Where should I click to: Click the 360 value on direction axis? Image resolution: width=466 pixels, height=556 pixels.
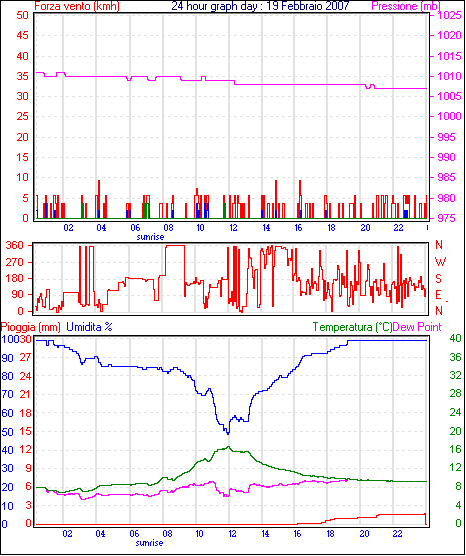[x=15, y=245]
